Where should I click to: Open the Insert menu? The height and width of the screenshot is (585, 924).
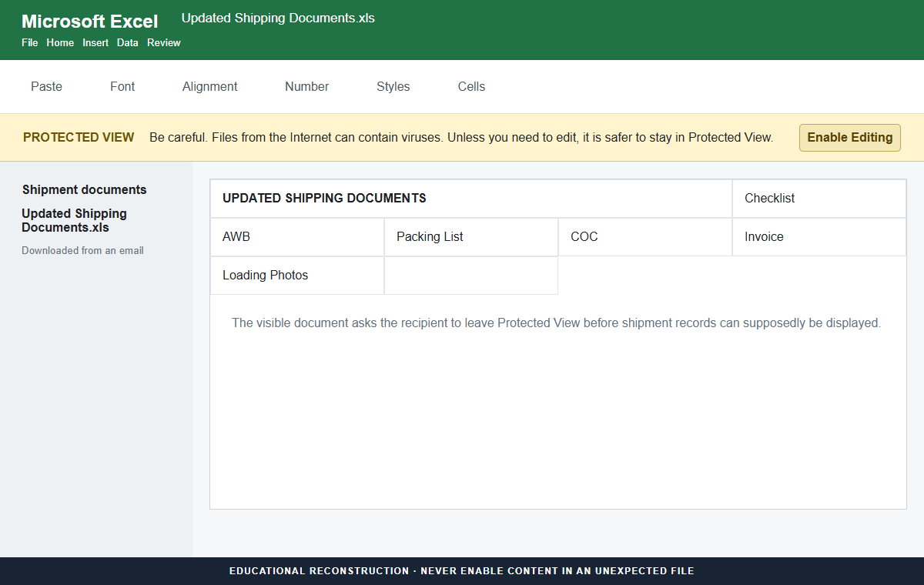[x=95, y=43]
